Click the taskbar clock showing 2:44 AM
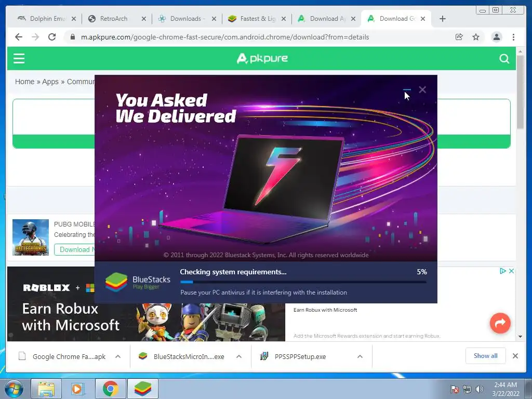 pyautogui.click(x=506, y=389)
